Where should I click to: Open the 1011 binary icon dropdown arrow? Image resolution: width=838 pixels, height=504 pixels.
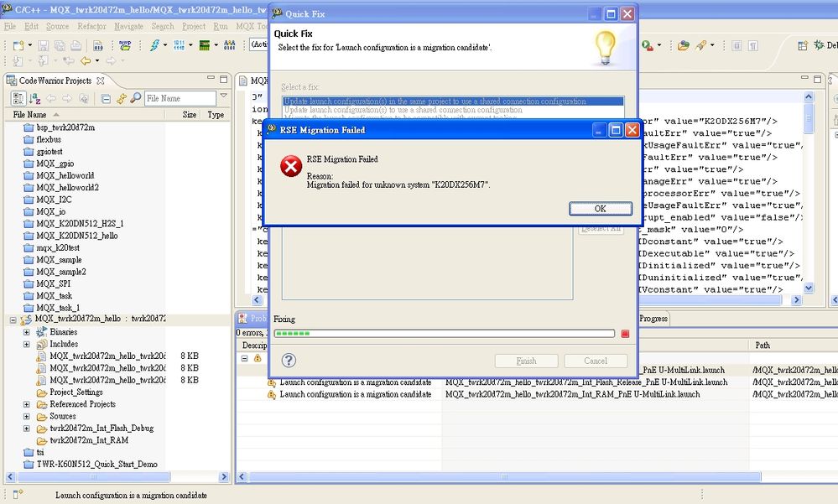click(190, 45)
